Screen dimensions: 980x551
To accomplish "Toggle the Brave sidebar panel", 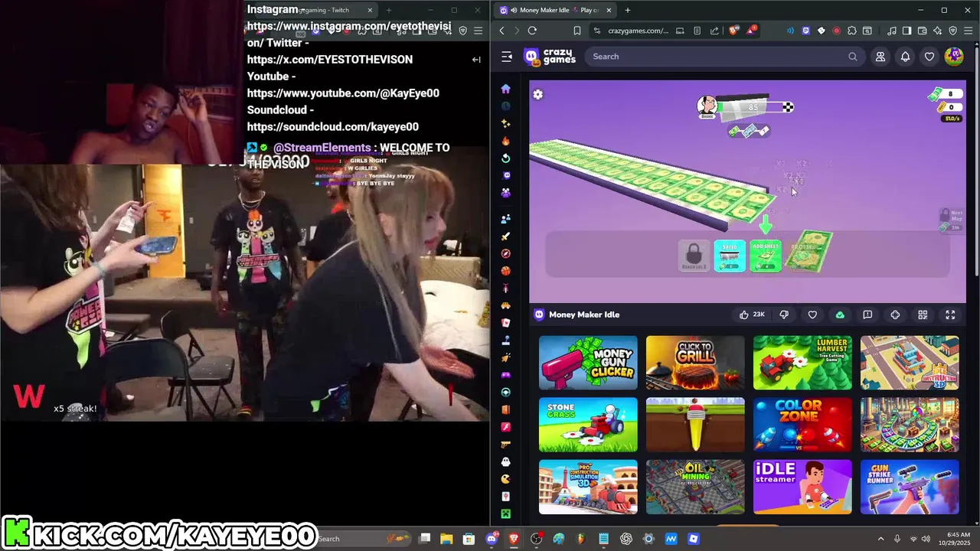I will tap(907, 31).
